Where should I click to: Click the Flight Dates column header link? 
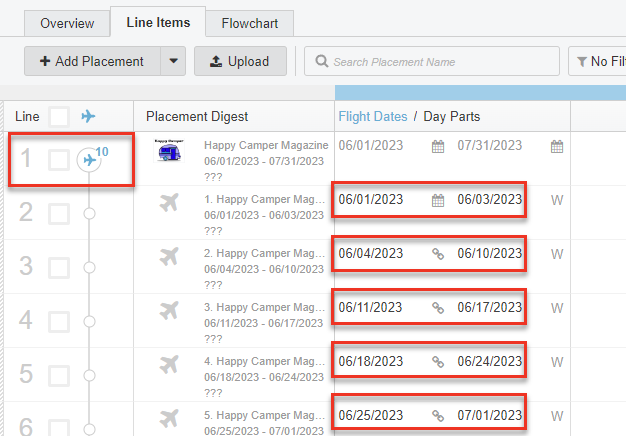[373, 117]
